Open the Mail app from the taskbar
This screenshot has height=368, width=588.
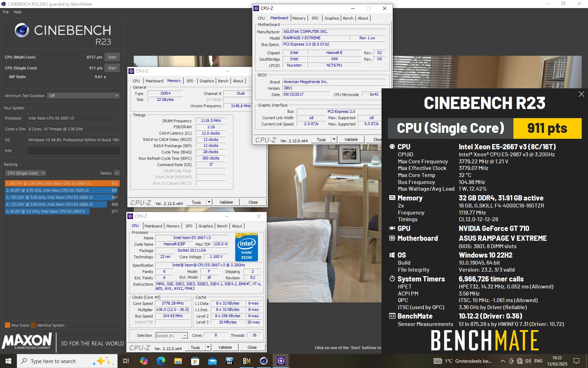point(212,361)
